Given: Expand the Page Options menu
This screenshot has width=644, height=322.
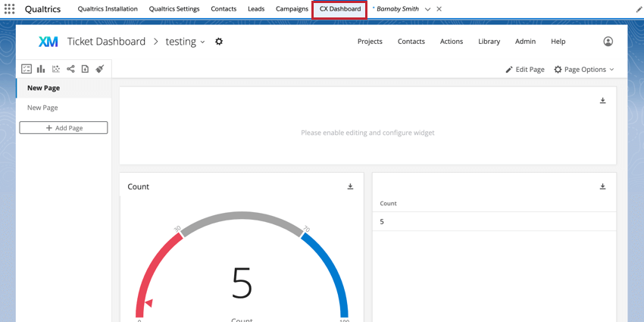Looking at the screenshot, I should tap(583, 70).
